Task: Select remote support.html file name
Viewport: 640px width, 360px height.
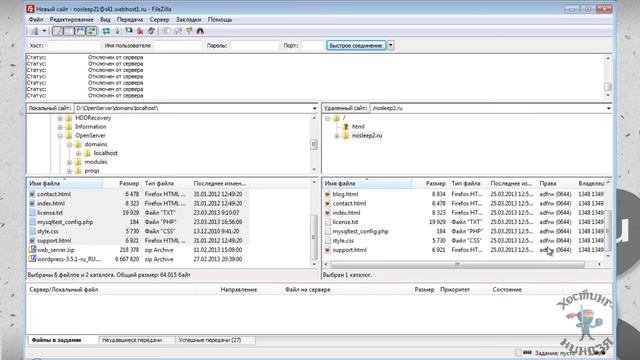Action: 349,250
